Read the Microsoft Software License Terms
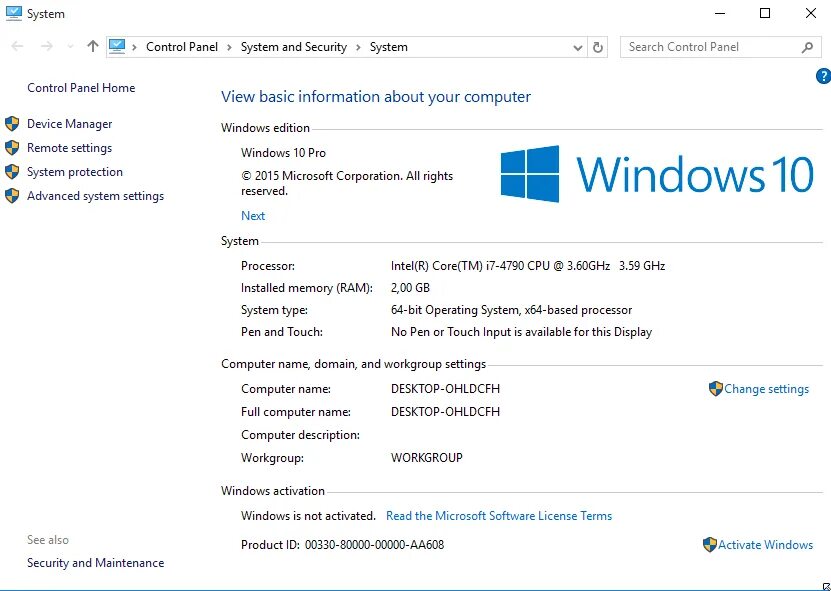This screenshot has height=591, width=831. point(499,516)
